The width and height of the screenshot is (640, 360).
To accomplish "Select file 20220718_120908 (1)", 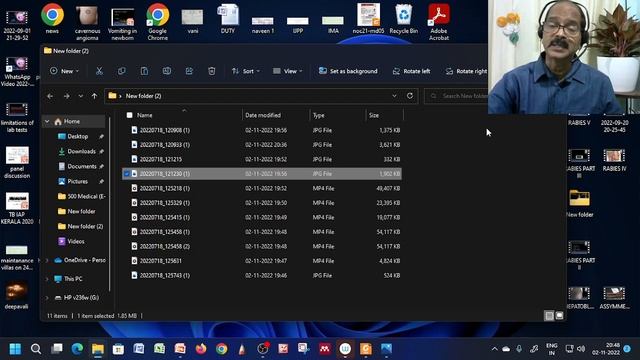I will [x=262, y=130].
